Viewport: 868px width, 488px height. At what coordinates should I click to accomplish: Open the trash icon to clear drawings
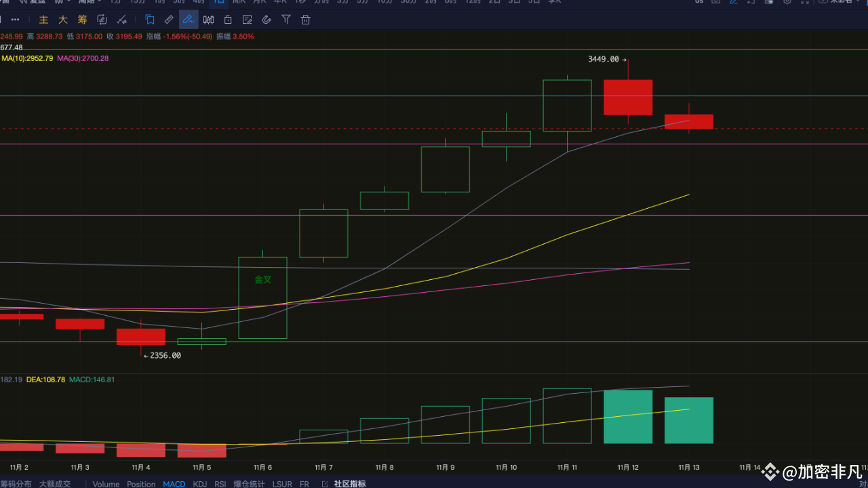[x=305, y=20]
